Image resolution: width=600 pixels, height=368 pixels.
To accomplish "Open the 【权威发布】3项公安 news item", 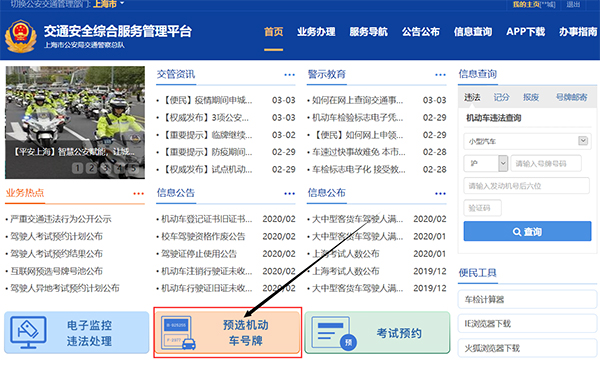I will coord(205,117).
